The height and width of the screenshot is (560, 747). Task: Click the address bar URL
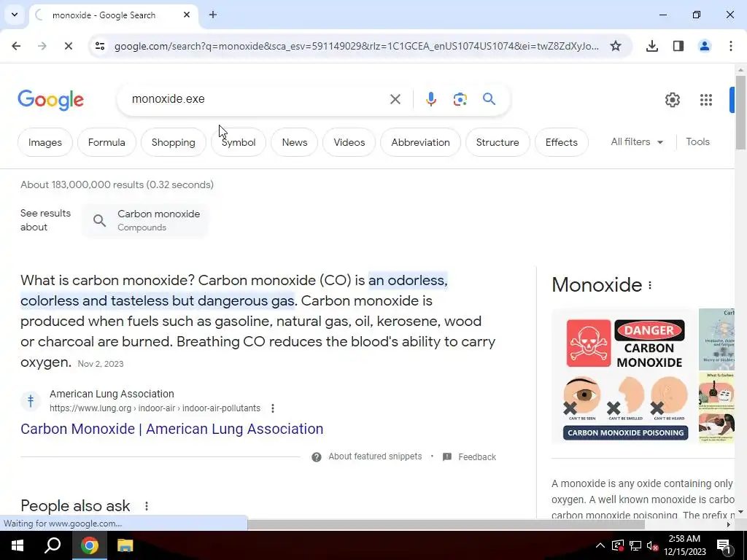click(356, 46)
